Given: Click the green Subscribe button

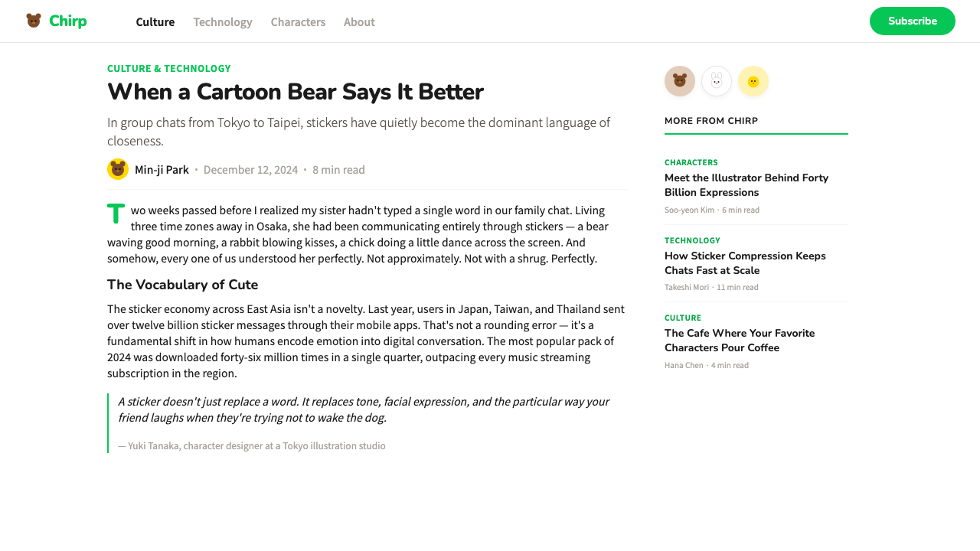Looking at the screenshot, I should 913,21.
